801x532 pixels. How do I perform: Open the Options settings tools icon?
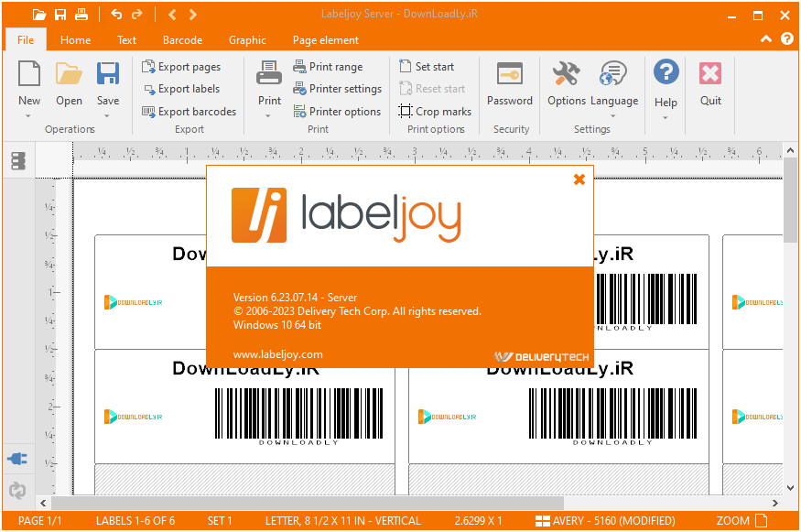point(566,73)
